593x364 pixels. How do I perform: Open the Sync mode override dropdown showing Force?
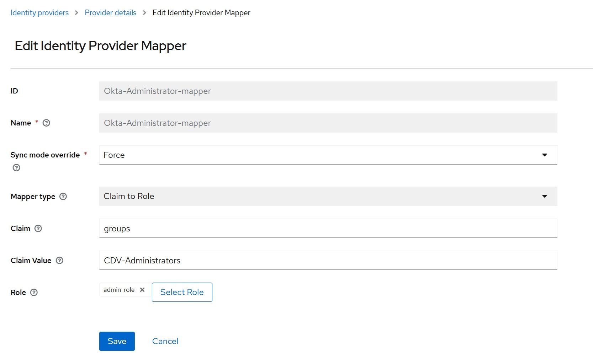[x=328, y=155]
